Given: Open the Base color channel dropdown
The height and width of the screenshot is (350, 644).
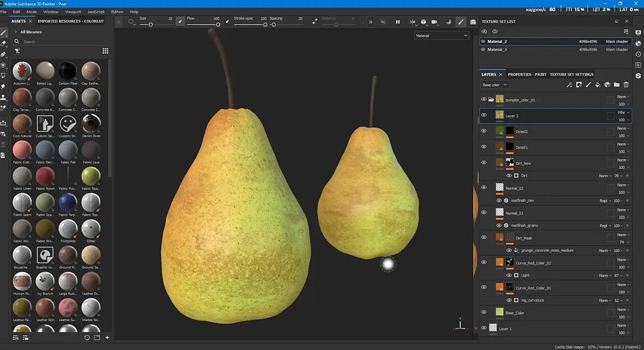Looking at the screenshot, I should coord(494,85).
